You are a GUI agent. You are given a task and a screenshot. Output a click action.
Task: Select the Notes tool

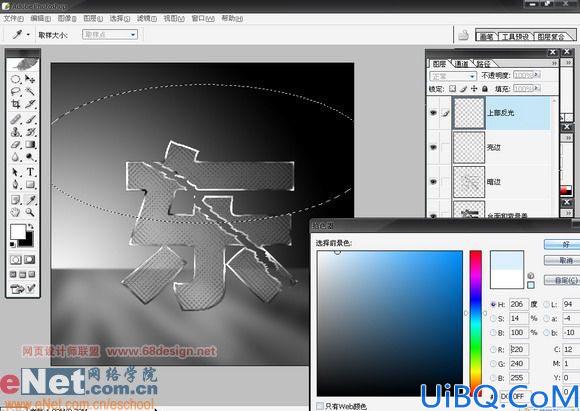pos(15,200)
